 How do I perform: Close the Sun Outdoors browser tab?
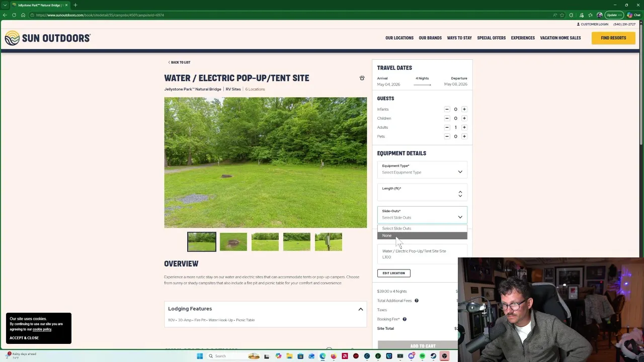[x=66, y=5]
